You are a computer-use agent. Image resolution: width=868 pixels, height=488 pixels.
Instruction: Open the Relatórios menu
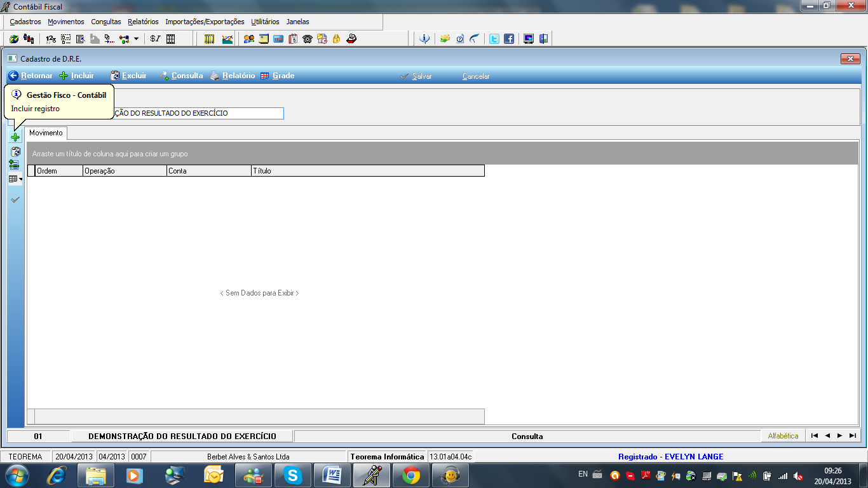click(143, 22)
